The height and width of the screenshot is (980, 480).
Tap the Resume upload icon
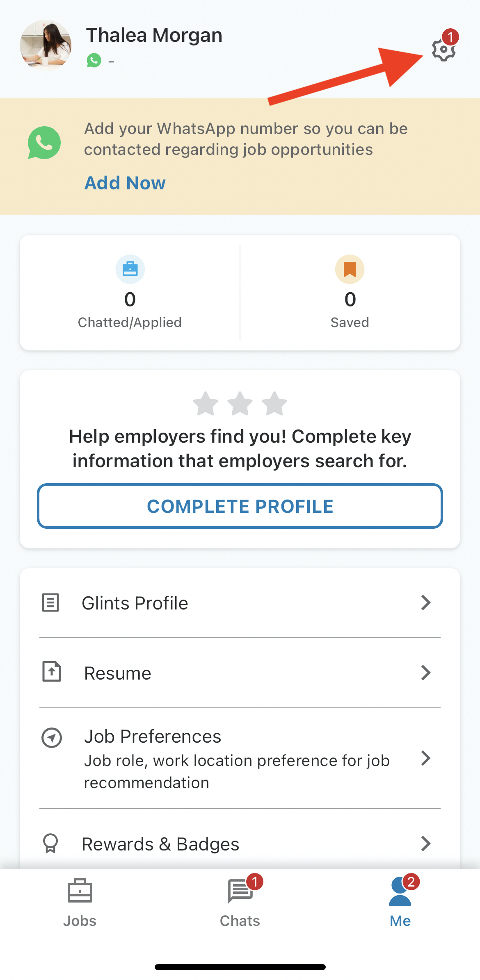tap(52, 672)
